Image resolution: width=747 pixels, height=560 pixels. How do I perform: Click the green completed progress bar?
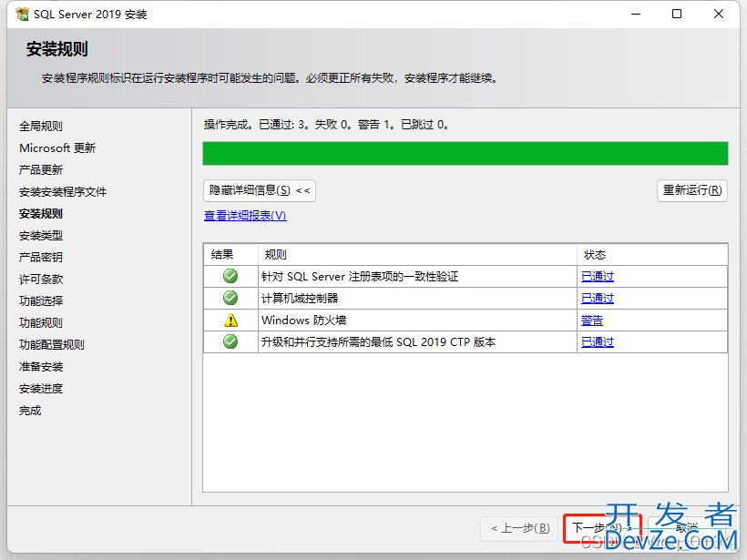[466, 153]
